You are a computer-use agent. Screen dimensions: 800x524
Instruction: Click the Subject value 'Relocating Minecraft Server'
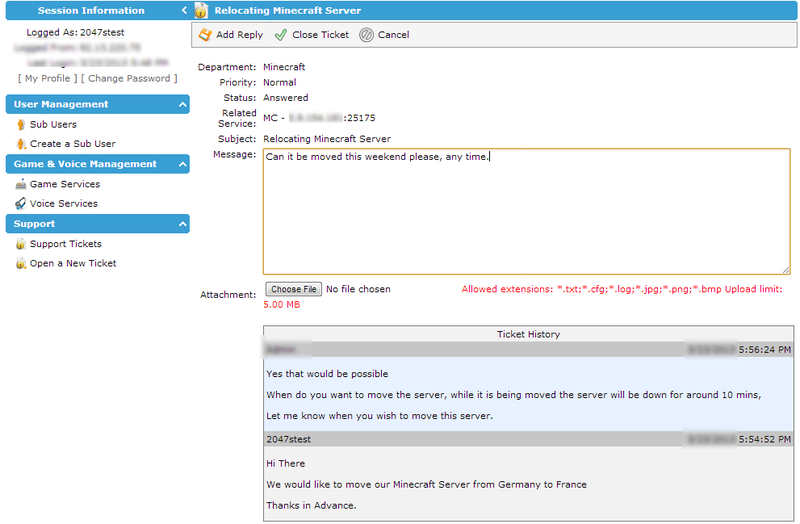pos(327,139)
